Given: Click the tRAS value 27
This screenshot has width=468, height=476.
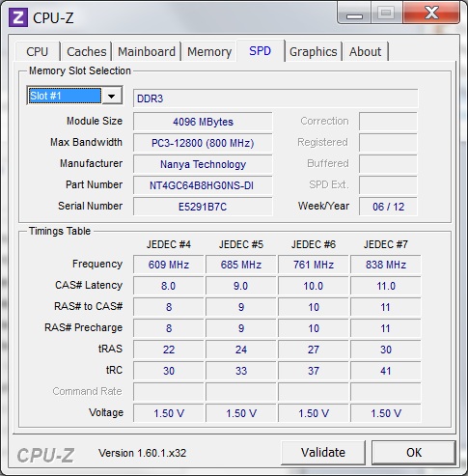Looking at the screenshot, I should (x=314, y=350).
